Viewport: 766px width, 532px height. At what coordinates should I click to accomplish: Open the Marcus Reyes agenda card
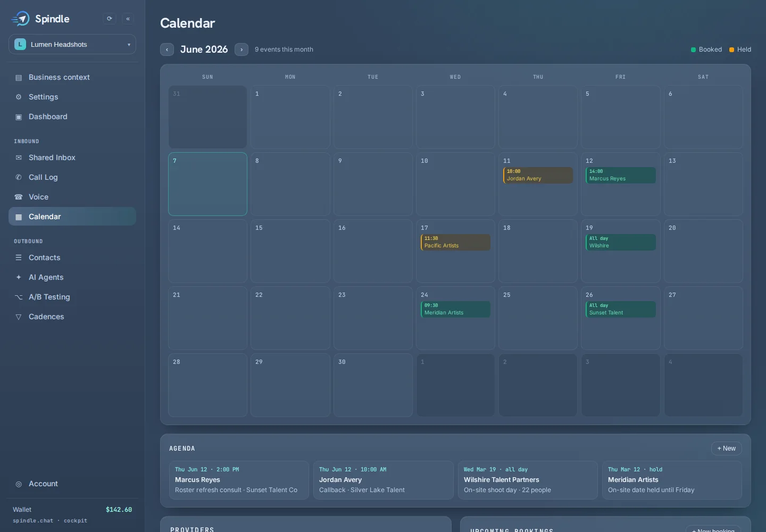[x=239, y=480]
